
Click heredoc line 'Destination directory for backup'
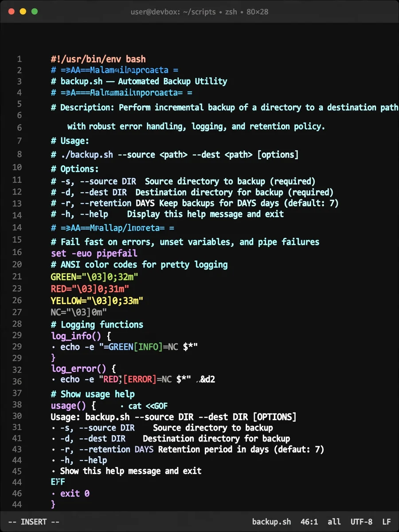(171, 439)
